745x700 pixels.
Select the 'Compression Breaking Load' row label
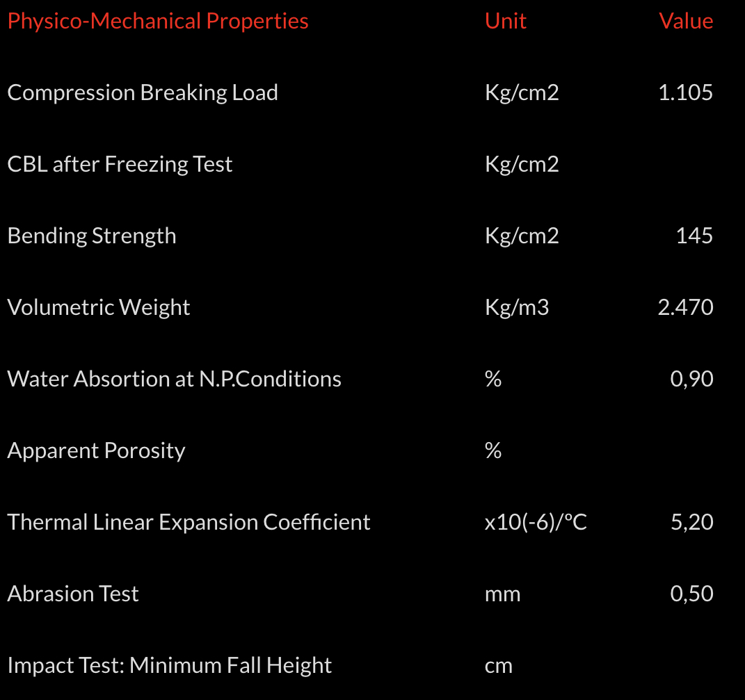pyautogui.click(x=143, y=92)
